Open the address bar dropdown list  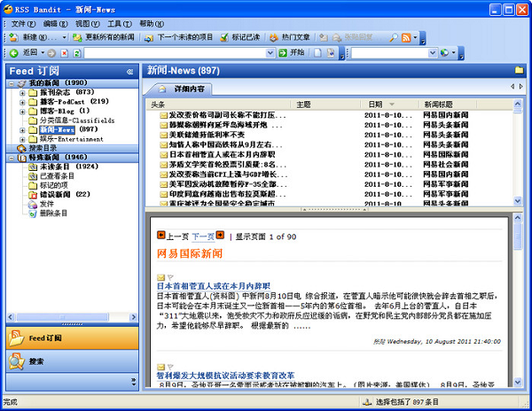click(x=270, y=53)
